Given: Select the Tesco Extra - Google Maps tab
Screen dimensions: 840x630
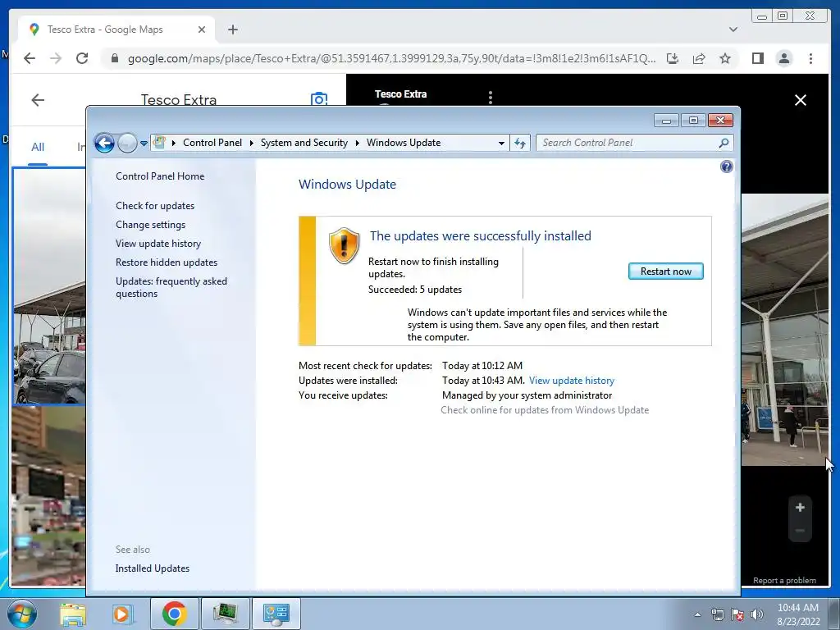Looking at the screenshot, I should (x=116, y=30).
